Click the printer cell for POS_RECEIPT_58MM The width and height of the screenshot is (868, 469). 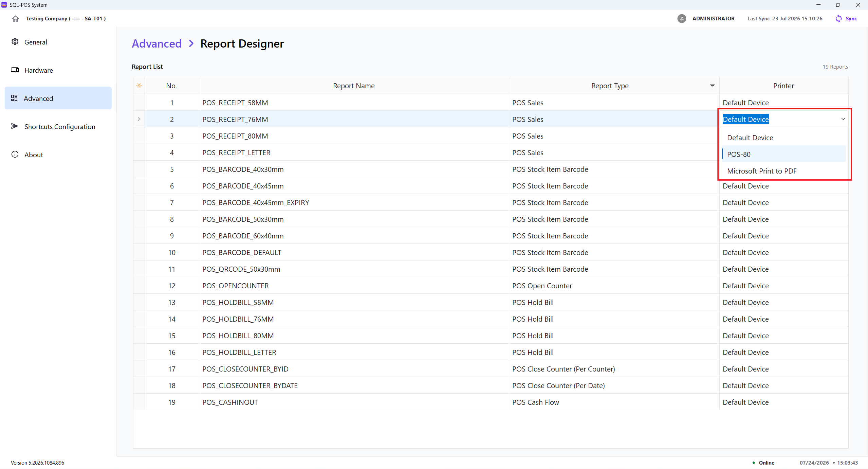tap(783, 103)
